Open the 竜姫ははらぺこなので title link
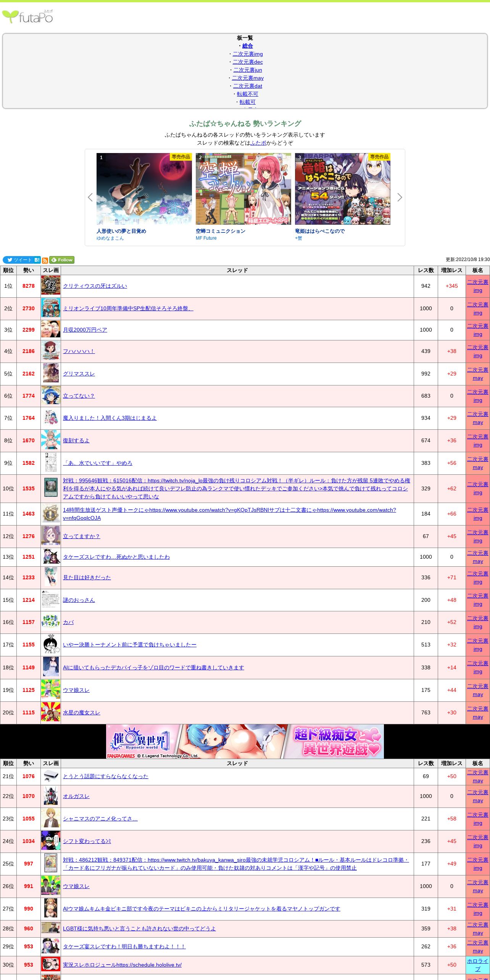 [320, 231]
